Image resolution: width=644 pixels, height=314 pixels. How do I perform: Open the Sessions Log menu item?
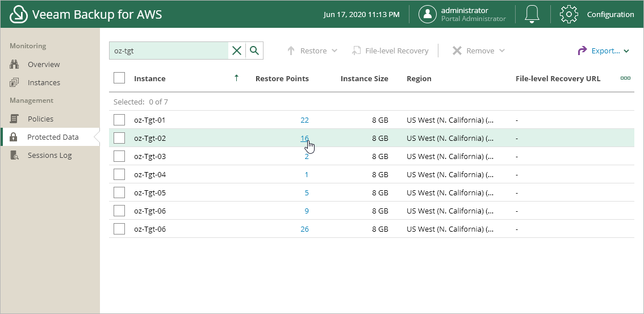[49, 155]
